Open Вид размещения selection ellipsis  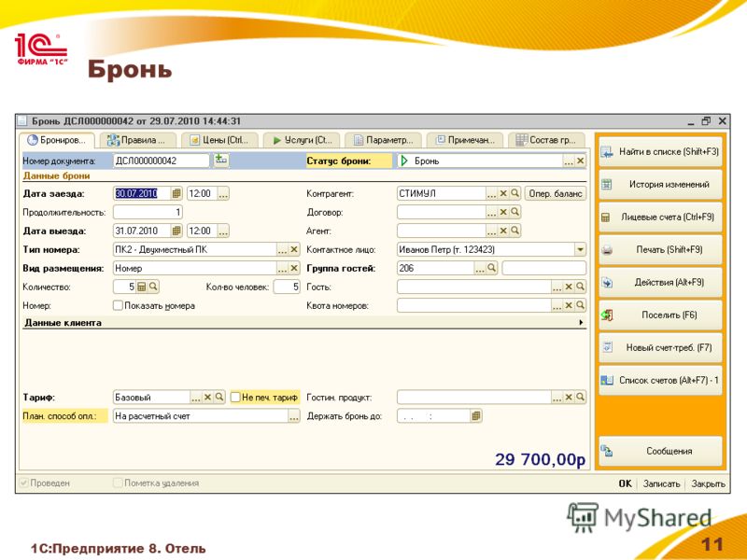pos(283,269)
